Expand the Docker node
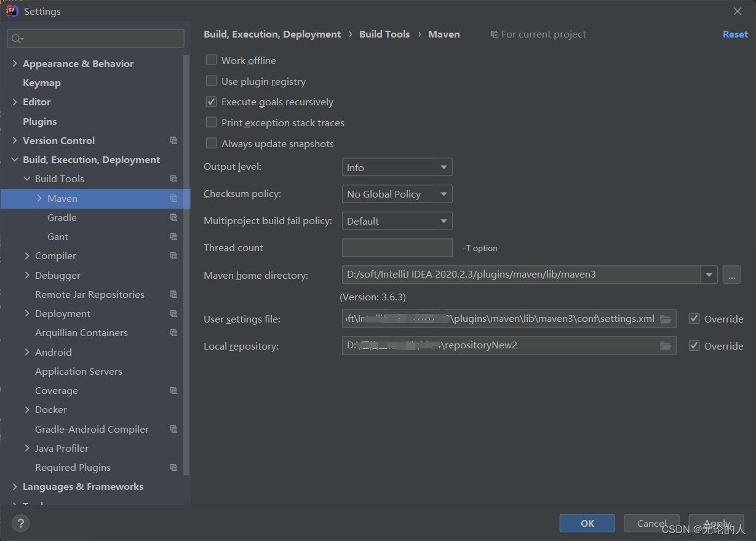 pyautogui.click(x=27, y=409)
